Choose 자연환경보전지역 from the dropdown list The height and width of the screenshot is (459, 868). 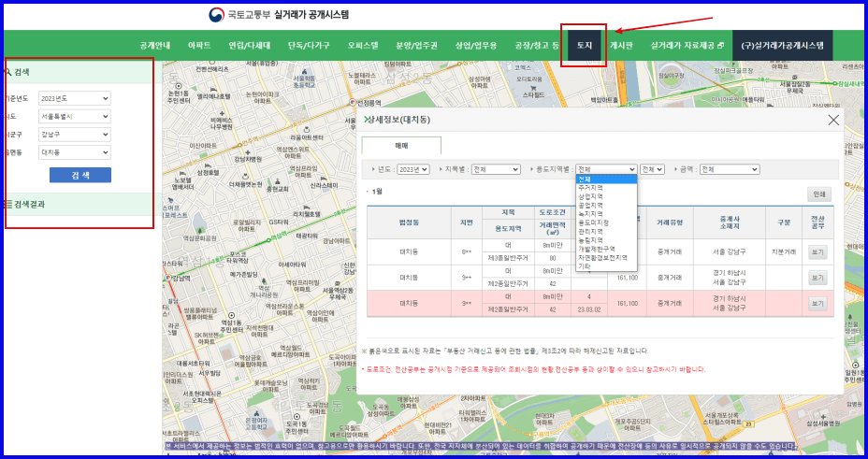pos(607,258)
